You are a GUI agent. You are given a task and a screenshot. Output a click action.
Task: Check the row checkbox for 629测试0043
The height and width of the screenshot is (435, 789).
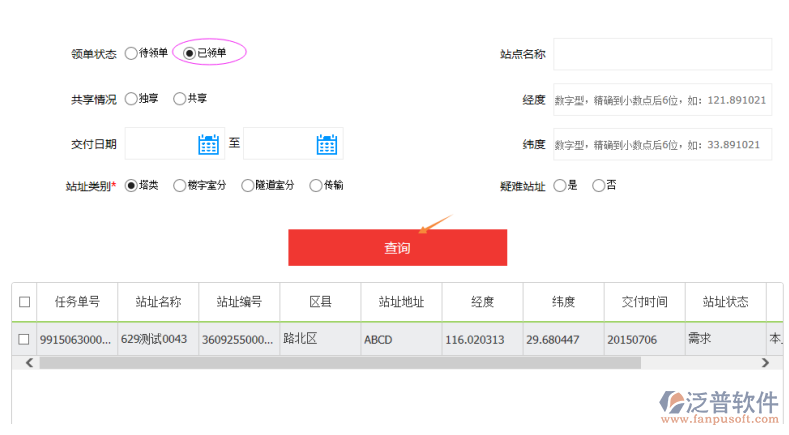tap(25, 339)
